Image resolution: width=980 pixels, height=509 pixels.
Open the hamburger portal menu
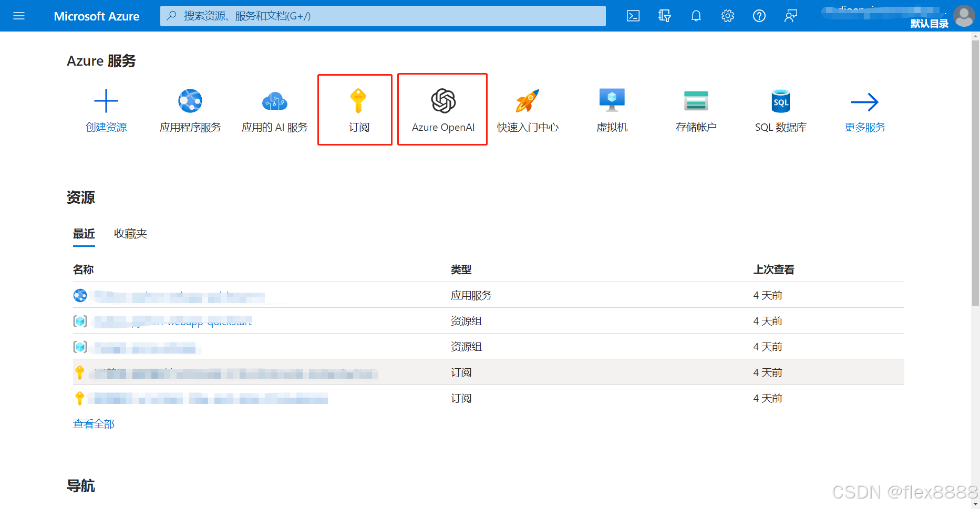coord(19,16)
